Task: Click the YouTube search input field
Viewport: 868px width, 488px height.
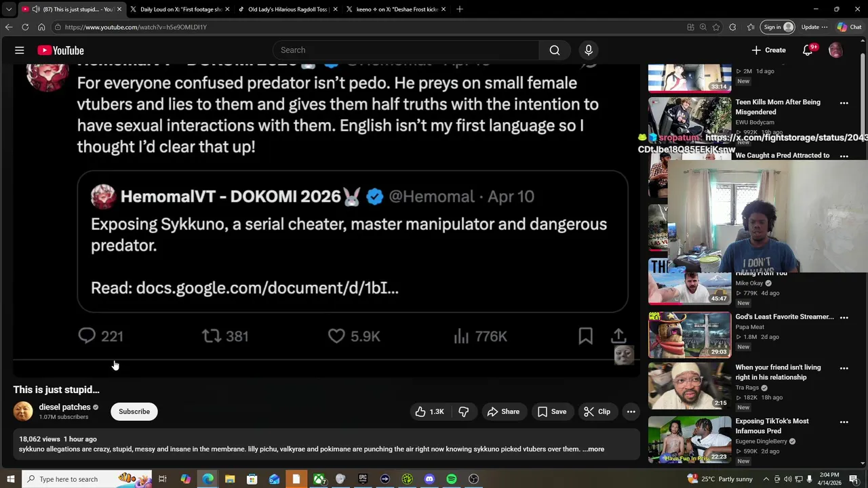Action: point(406,50)
